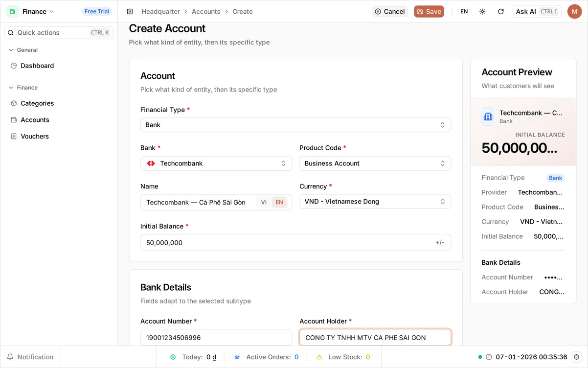Edit the Name input field
The image size is (588, 368).
tap(198, 202)
